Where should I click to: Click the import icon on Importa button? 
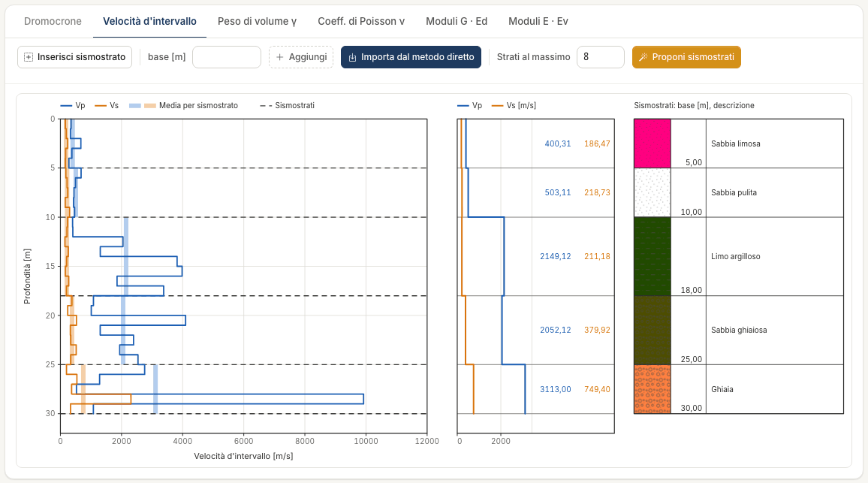tap(353, 57)
